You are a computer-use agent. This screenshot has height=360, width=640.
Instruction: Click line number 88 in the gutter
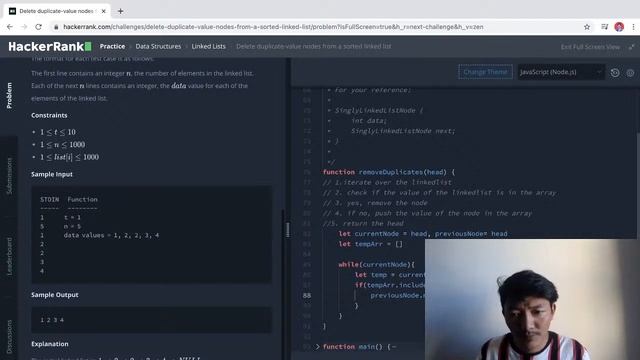[307, 295]
